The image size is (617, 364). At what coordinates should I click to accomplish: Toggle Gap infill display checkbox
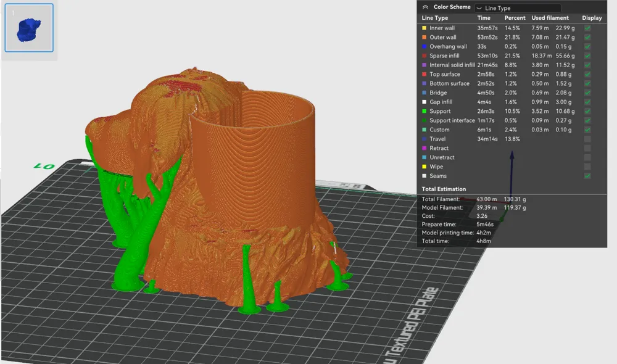(x=587, y=102)
